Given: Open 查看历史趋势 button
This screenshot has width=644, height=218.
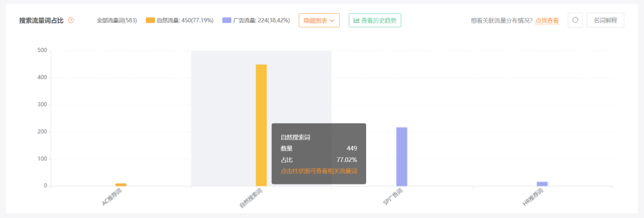Looking at the screenshot, I should [375, 20].
